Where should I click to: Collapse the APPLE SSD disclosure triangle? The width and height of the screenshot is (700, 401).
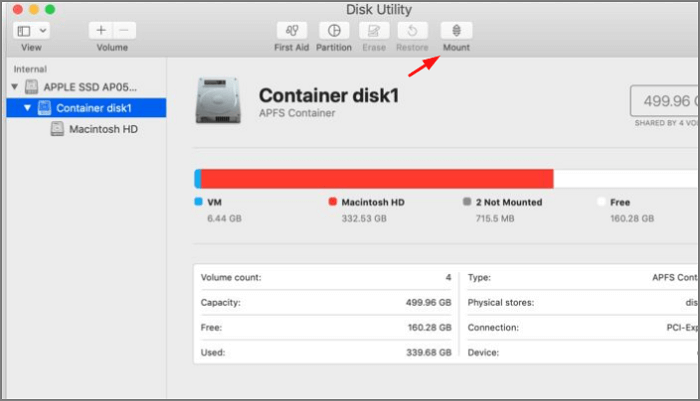pos(14,87)
